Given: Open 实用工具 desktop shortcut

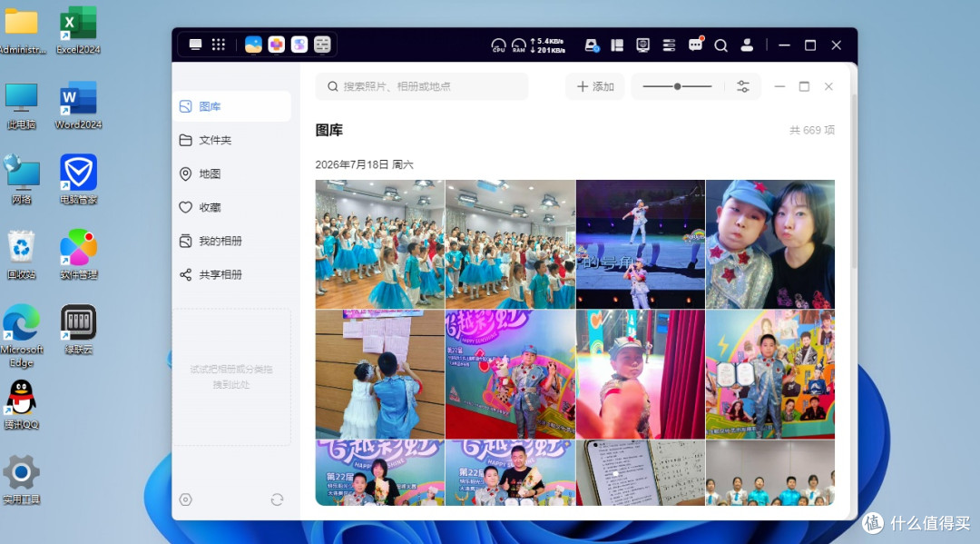Looking at the screenshot, I should pyautogui.click(x=21, y=480).
